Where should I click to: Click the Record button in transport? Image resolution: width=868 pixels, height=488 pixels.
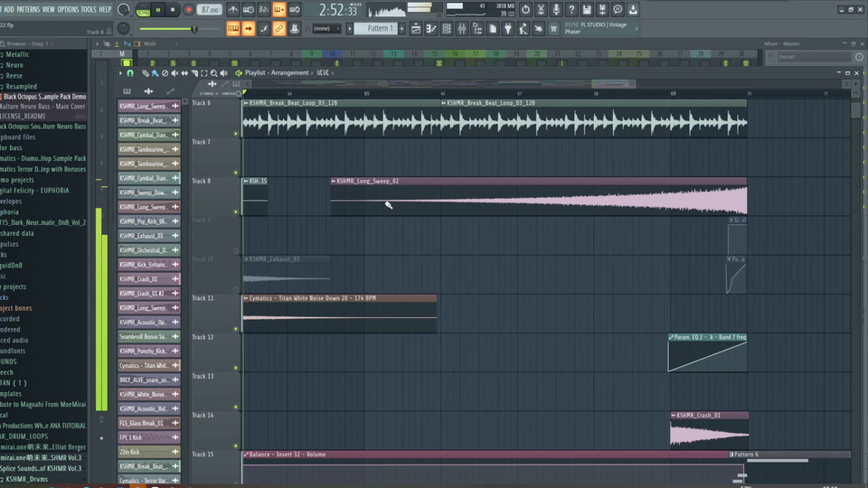[x=188, y=10]
